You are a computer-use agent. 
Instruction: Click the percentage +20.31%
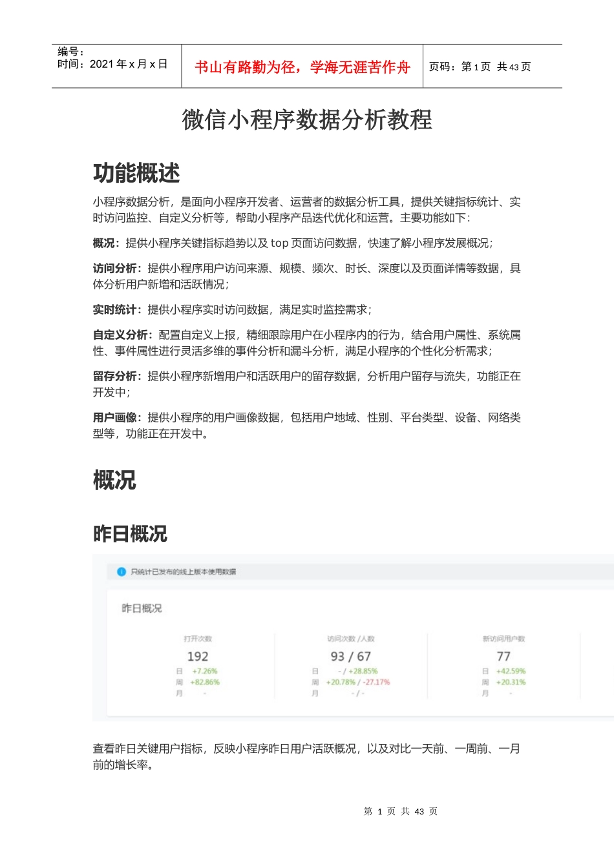[511, 682]
